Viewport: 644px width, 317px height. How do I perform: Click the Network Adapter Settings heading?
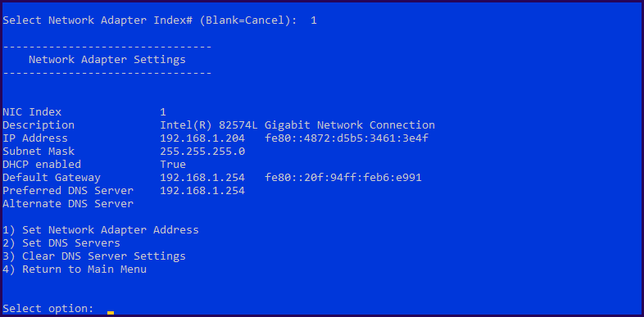pos(107,60)
